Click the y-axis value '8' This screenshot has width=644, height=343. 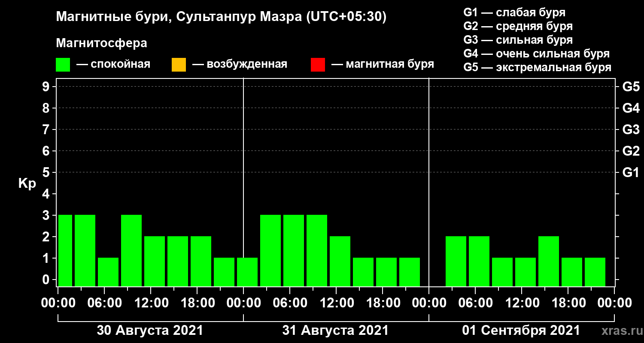coord(47,108)
